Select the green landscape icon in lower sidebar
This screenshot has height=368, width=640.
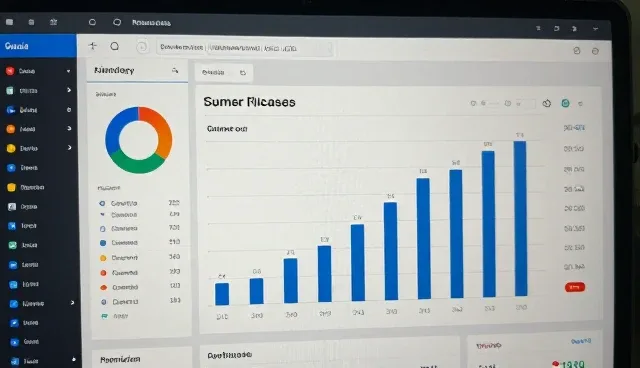(x=13, y=245)
